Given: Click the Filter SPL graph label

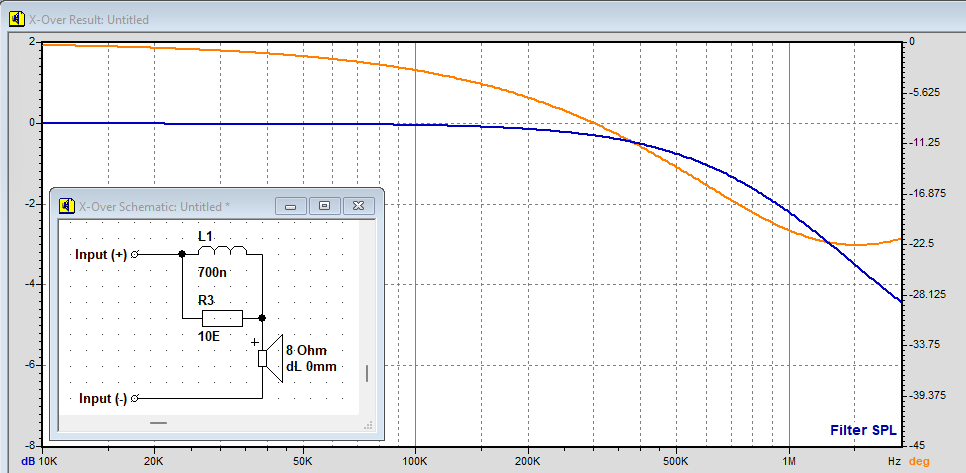Looking at the screenshot, I should [863, 431].
